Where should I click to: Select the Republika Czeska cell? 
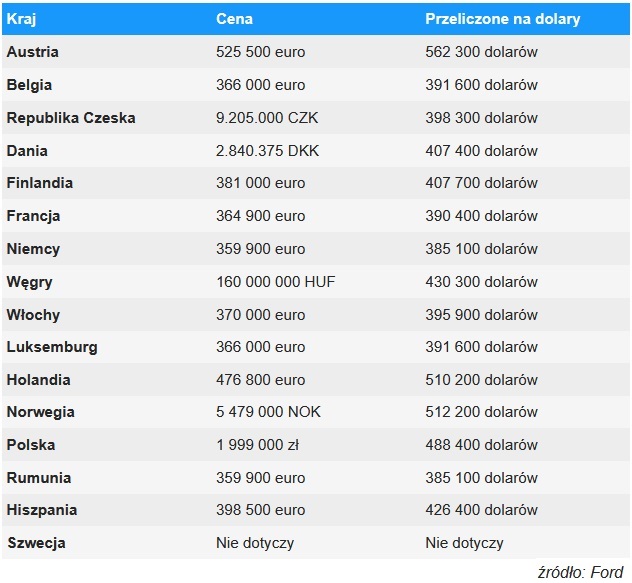tap(71, 118)
